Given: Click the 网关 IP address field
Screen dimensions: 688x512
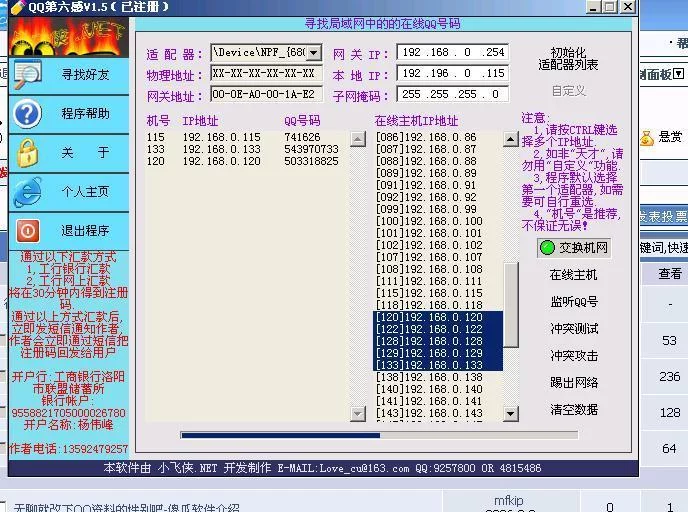Looking at the screenshot, I should (452, 52).
